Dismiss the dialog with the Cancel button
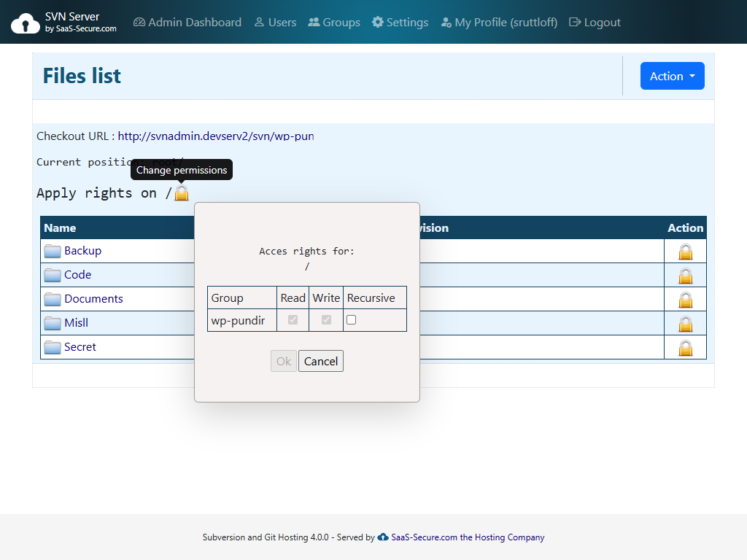This screenshot has width=747, height=560. click(x=321, y=360)
